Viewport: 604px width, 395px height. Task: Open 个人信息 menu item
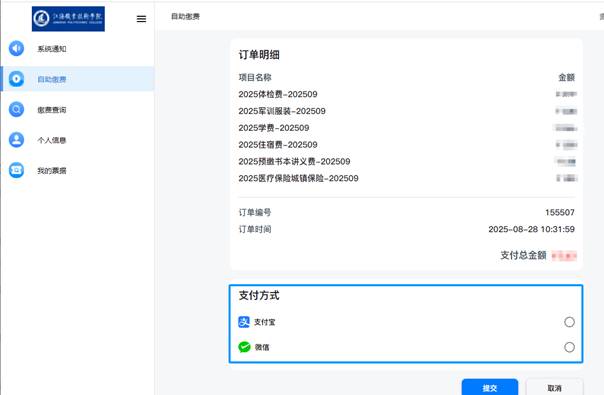52,140
